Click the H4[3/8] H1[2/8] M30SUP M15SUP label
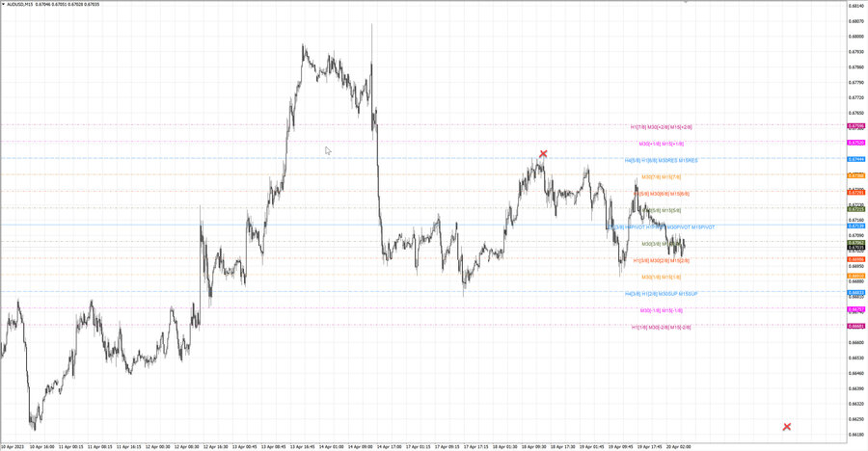The image size is (868, 451). 661,294
